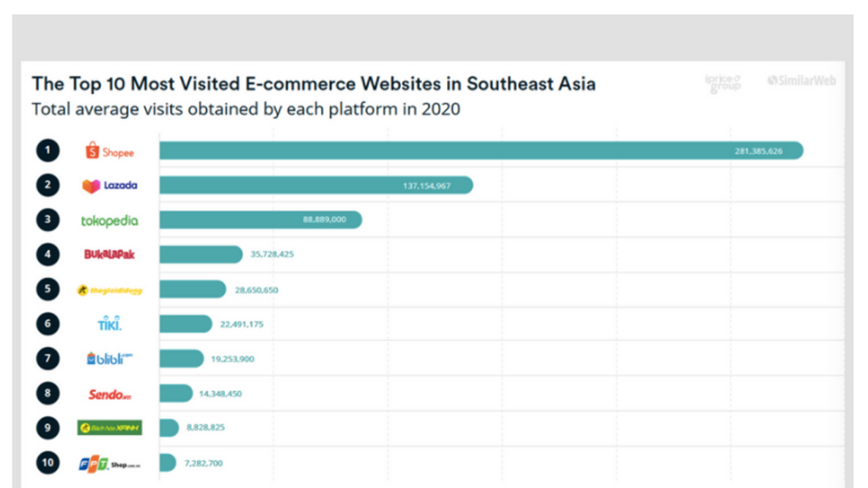Select the Sendo bar

(x=176, y=393)
